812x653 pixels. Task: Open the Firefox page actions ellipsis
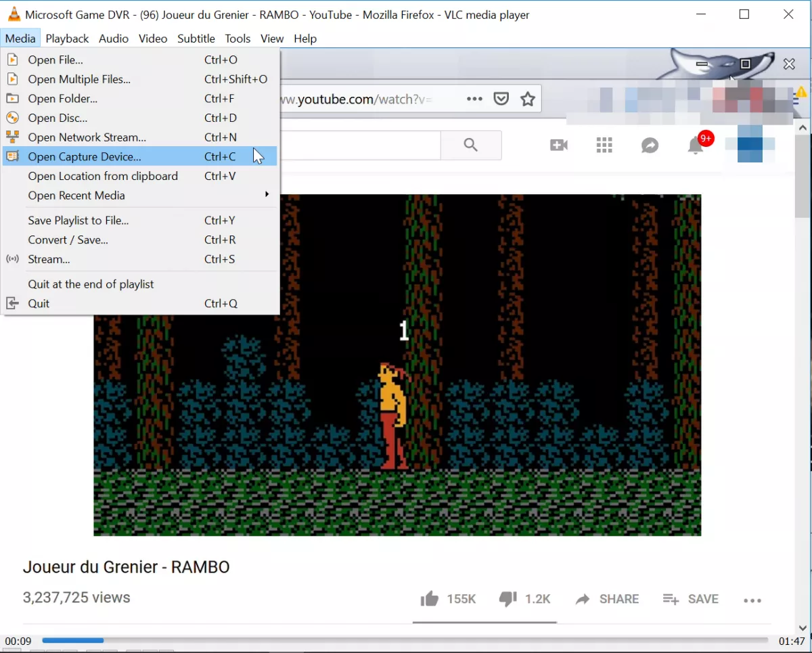click(474, 99)
